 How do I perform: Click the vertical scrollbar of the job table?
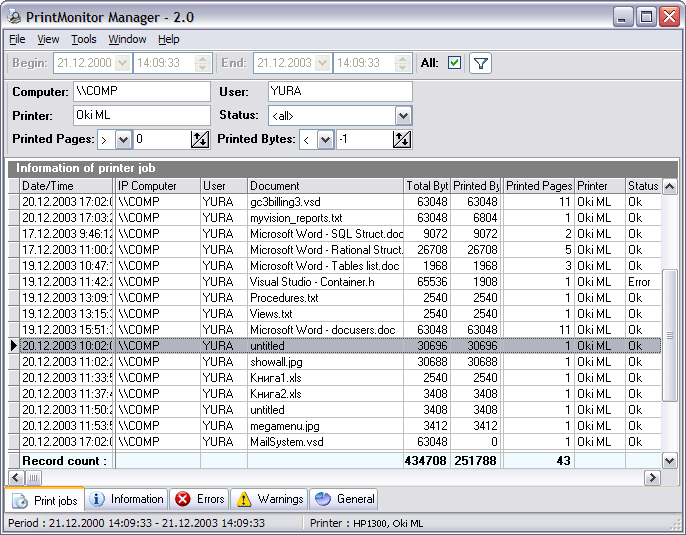[669, 330]
